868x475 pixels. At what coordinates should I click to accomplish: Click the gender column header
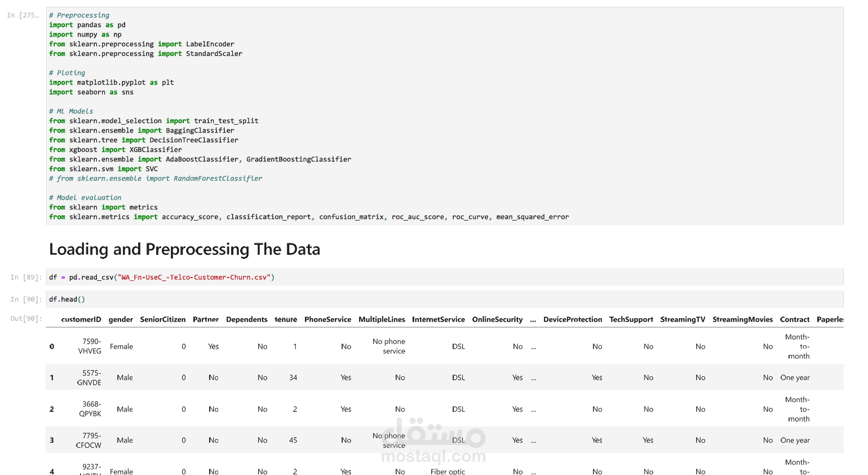pos(121,319)
